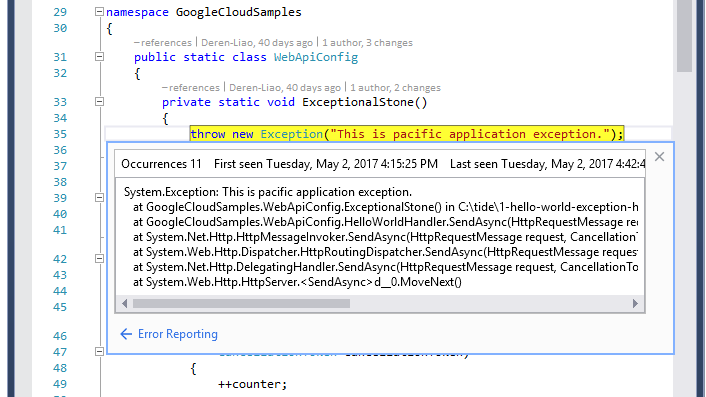Screen dimensions: 706x397
Task: Click the GoogleCloudSamples namespace name
Action: pyautogui.click(x=238, y=12)
